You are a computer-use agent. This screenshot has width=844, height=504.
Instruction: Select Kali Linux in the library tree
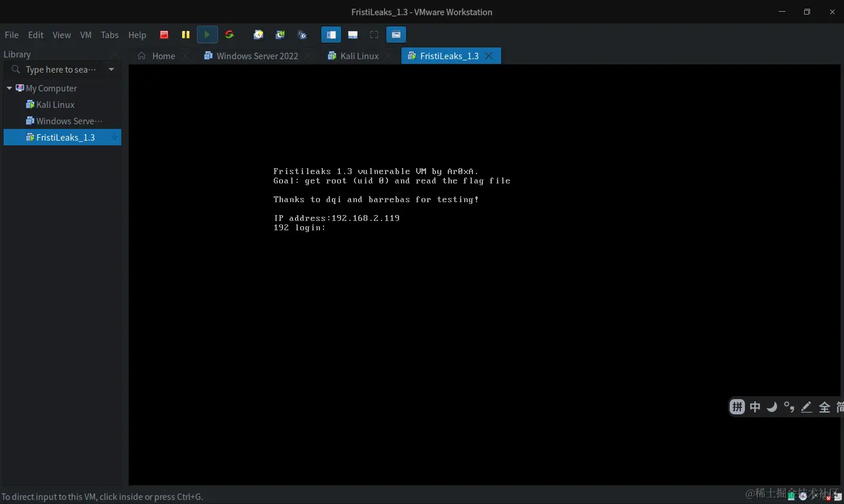(55, 104)
